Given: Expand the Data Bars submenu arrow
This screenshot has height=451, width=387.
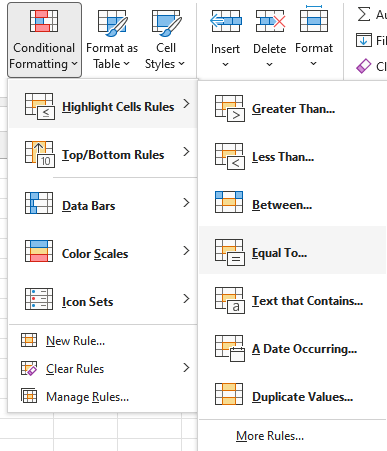Looking at the screenshot, I should 187,202.
